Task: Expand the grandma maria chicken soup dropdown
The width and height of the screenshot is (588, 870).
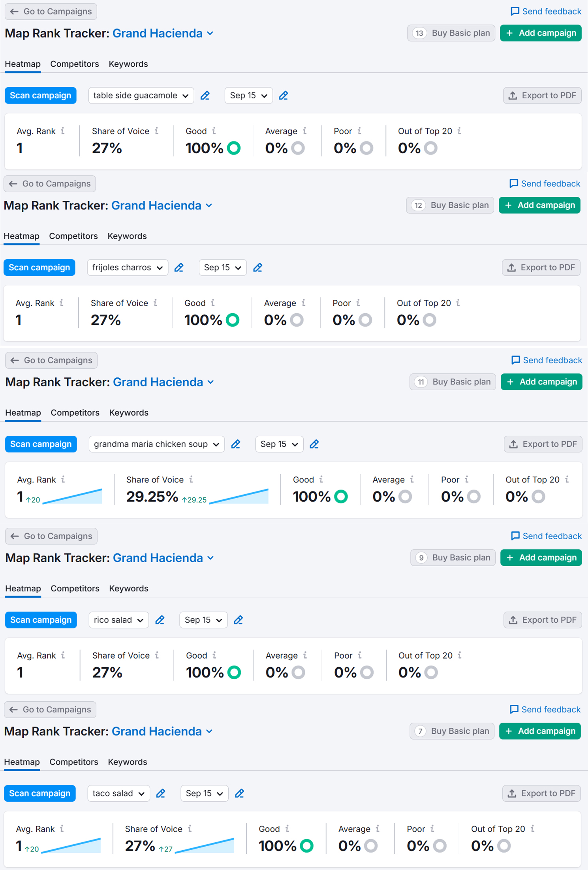Action: click(x=156, y=444)
